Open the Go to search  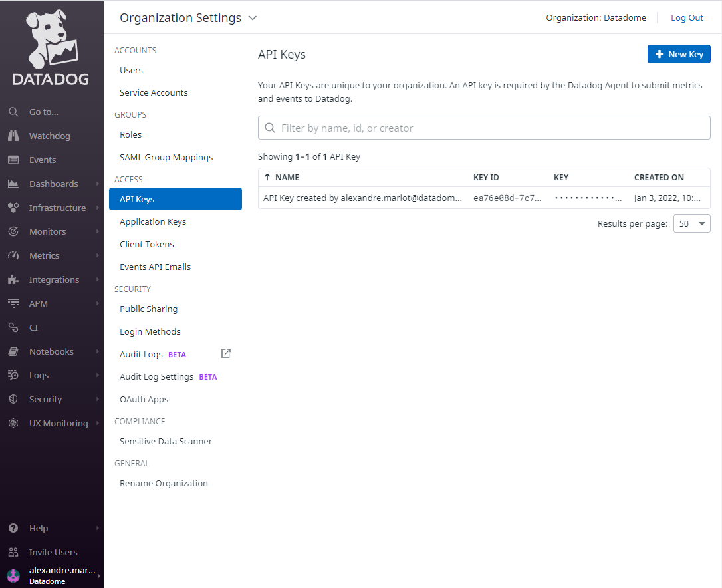(13, 112)
